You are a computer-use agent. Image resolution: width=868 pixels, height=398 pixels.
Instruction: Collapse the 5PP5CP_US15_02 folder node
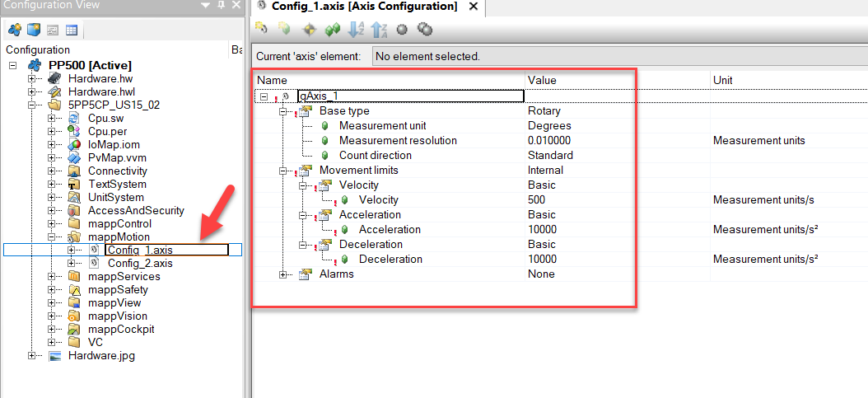coord(31,105)
